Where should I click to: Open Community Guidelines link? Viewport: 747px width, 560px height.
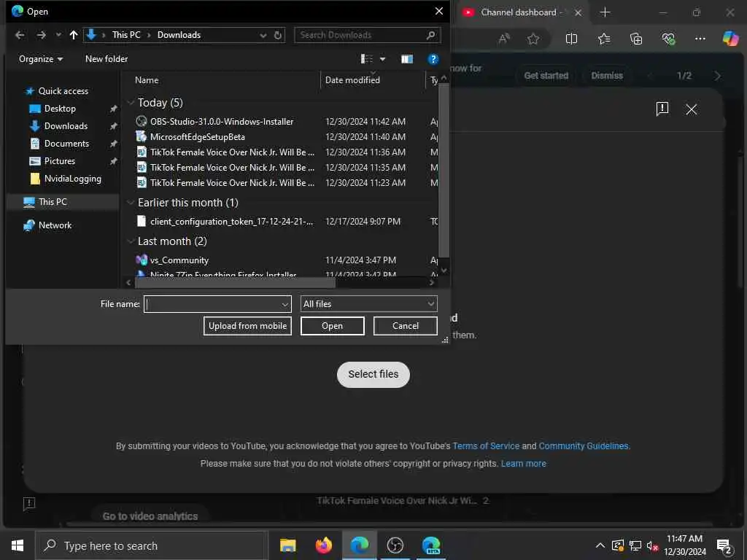point(583,446)
